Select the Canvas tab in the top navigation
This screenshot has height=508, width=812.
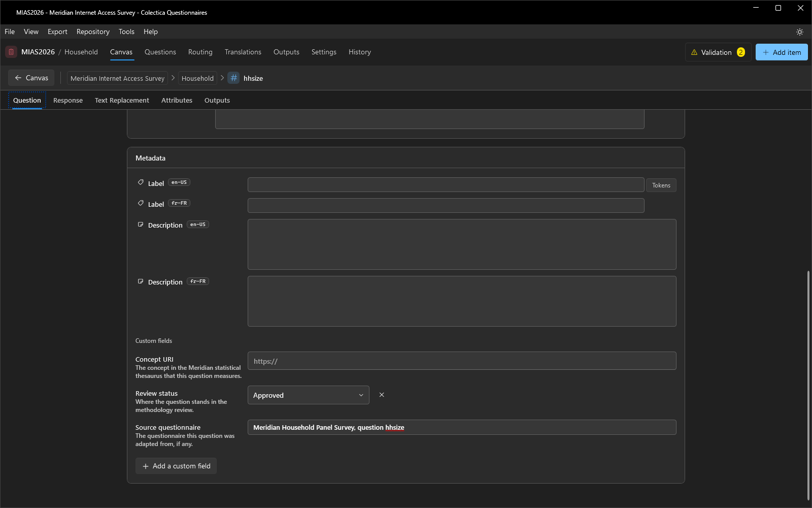tap(121, 52)
